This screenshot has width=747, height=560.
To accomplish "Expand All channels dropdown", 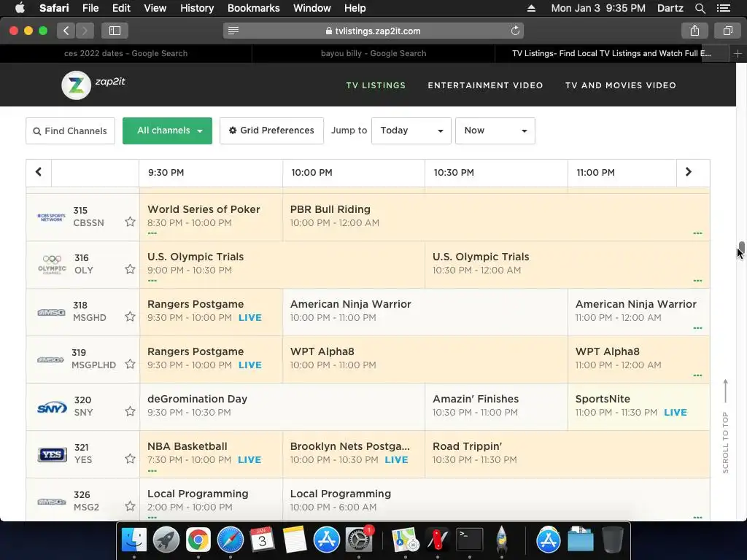I will point(167,131).
